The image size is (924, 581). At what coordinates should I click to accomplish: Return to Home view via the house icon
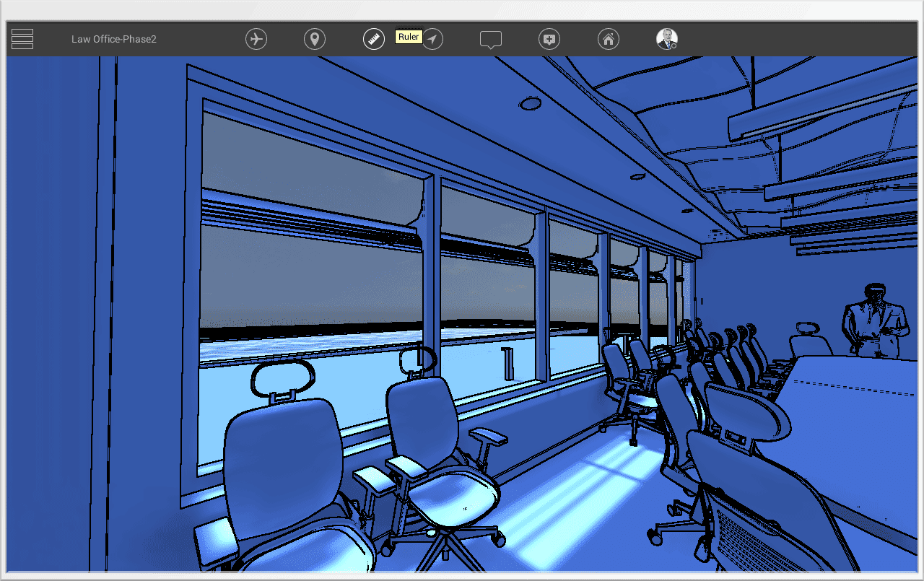609,38
